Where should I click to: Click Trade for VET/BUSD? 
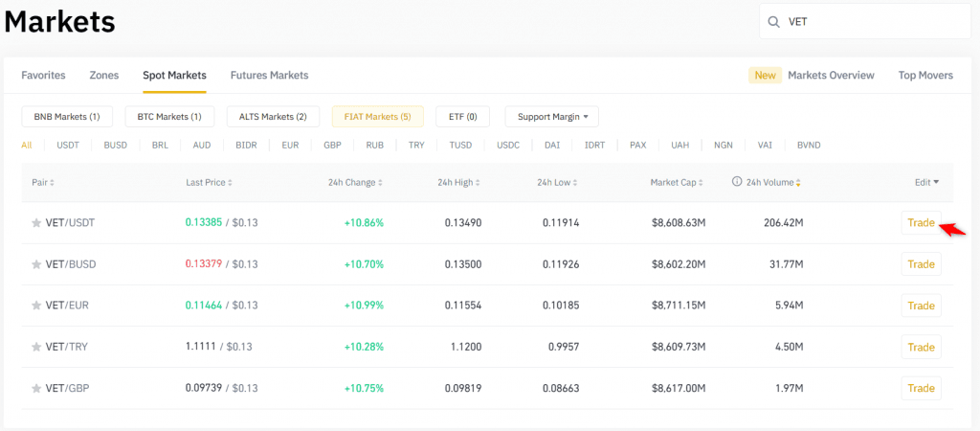click(x=922, y=264)
